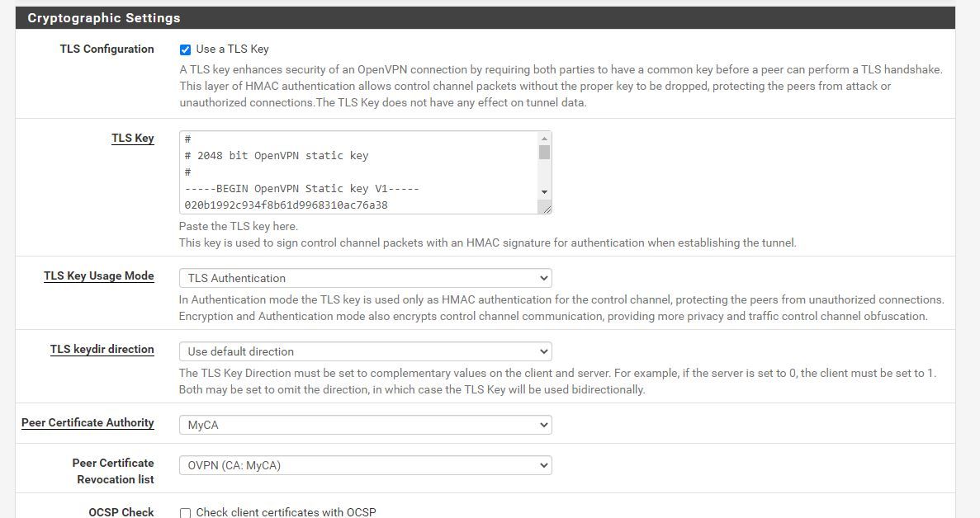Screen dimensions: 980x518
Task: Click the "TLS Configuration" label
Action: point(107,49)
